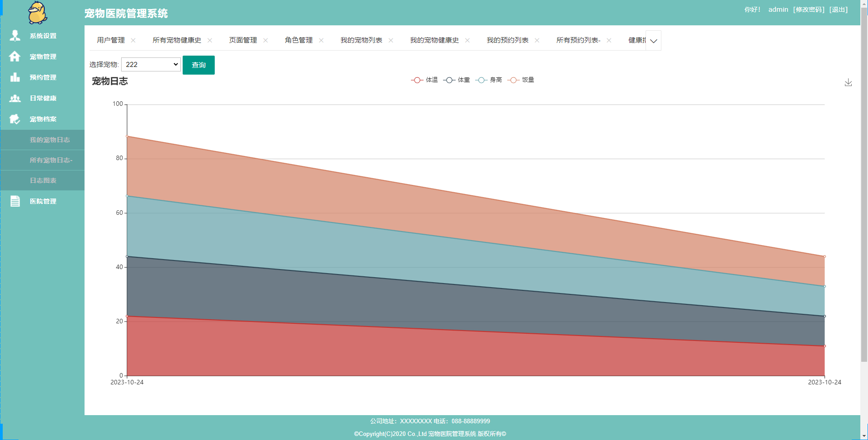Close the 我的宠物健康史 tab
Screen dimensions: 868x440
[467, 40]
